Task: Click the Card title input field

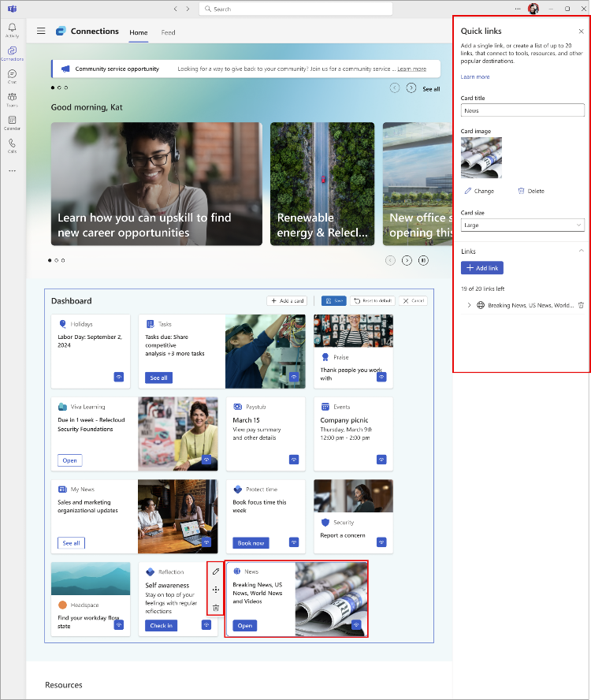Action: pos(522,110)
